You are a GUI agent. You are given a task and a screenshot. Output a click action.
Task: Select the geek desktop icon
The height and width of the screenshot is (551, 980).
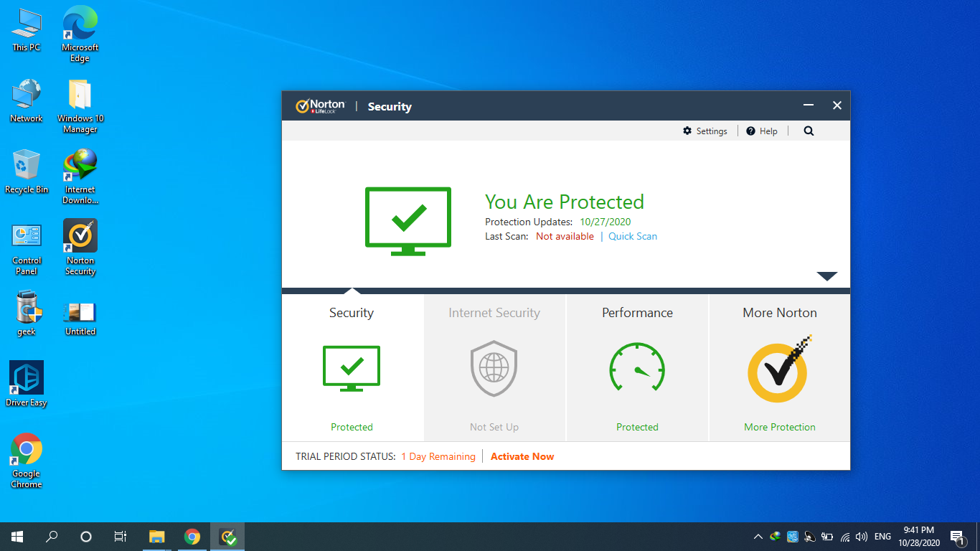coord(27,314)
